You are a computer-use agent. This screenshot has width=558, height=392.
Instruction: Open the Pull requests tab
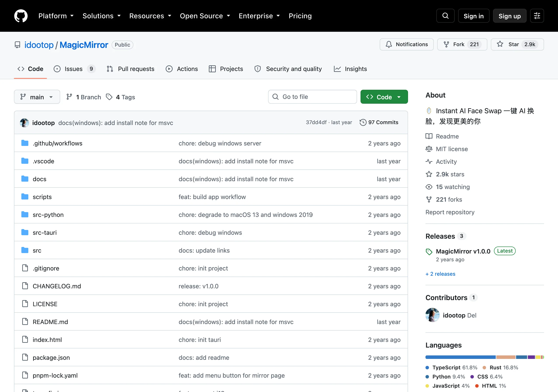pyautogui.click(x=131, y=69)
